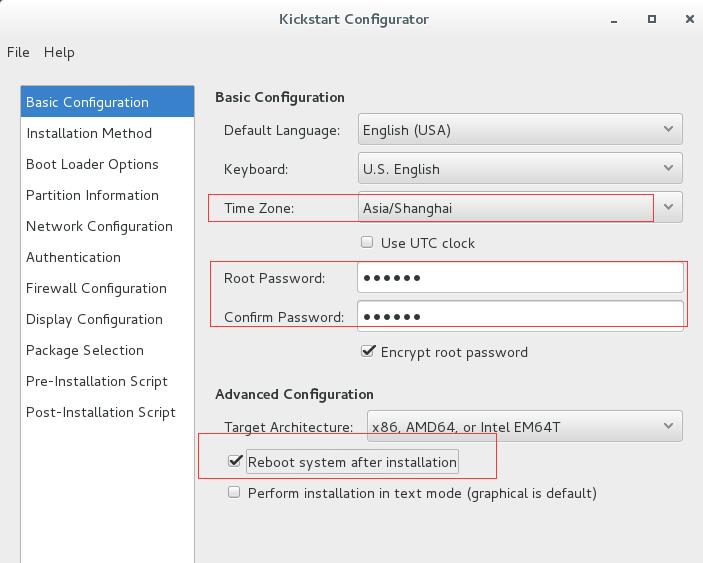Expand the Keyboard layout dropdown

coord(520,169)
